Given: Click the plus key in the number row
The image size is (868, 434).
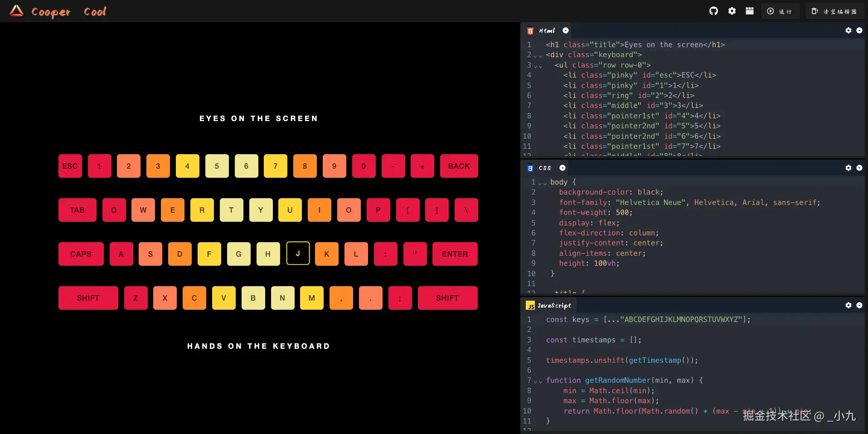Looking at the screenshot, I should coord(422,166).
